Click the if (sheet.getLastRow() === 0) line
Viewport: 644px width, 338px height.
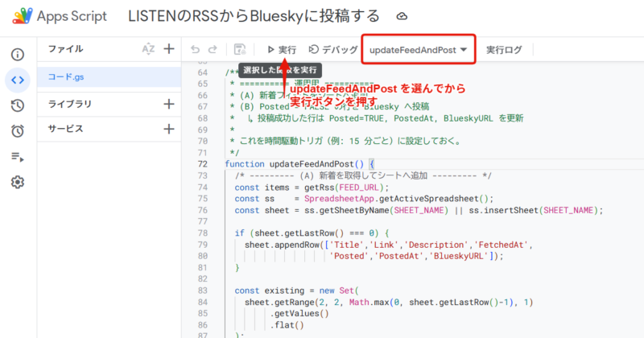312,233
